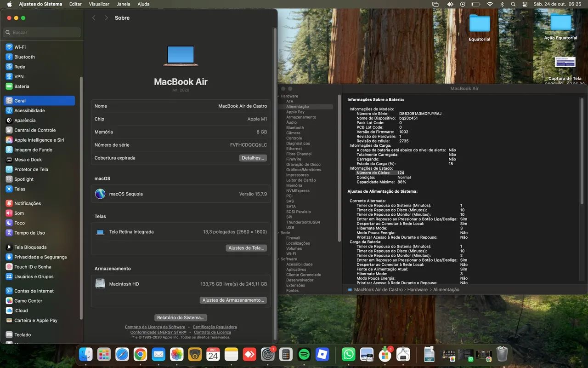
Task: Collapse the Rede tree in System Information
Action: click(279, 233)
